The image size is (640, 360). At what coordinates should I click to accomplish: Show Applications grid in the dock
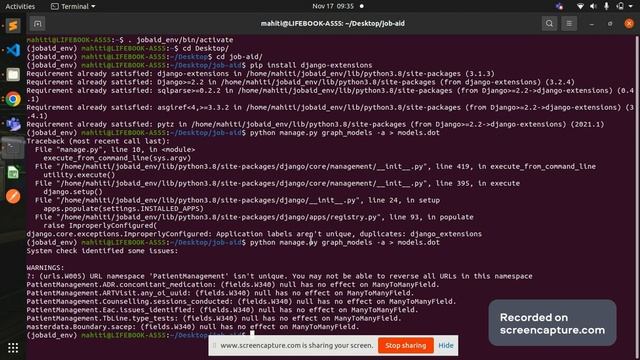point(13,348)
